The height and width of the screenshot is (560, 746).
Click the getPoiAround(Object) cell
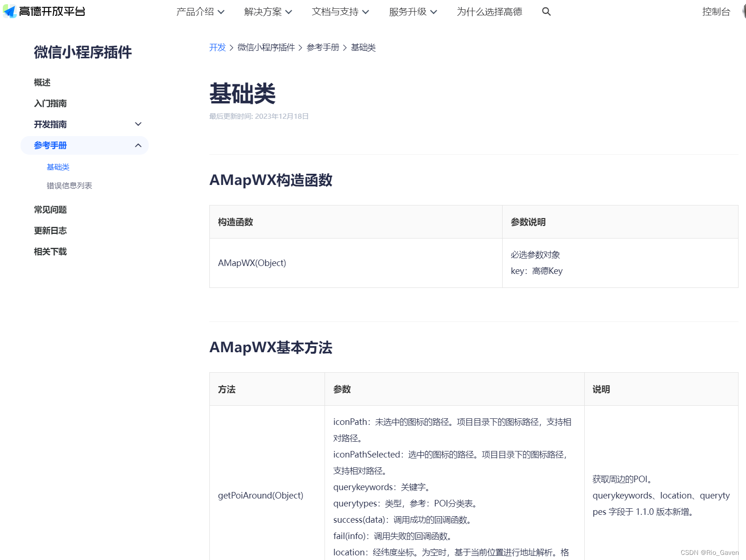pos(261,496)
